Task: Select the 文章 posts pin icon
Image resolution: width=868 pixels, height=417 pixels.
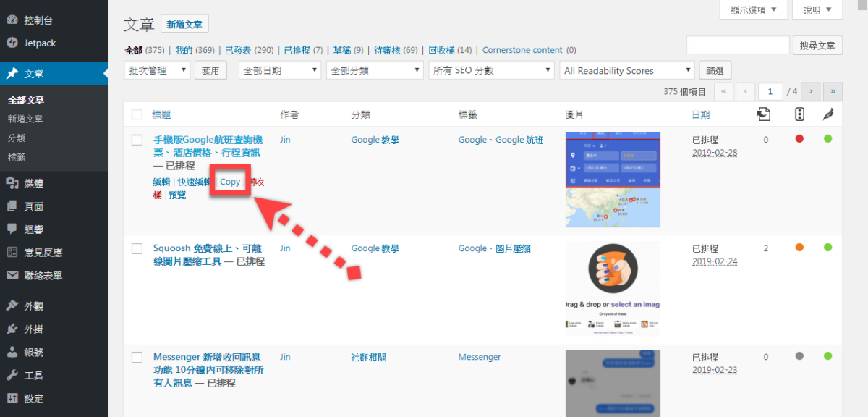Action: (x=12, y=74)
